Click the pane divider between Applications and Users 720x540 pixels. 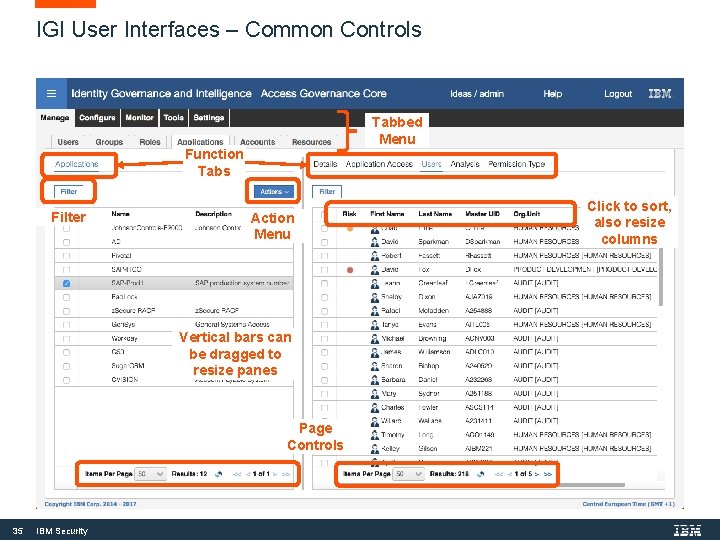303,321
